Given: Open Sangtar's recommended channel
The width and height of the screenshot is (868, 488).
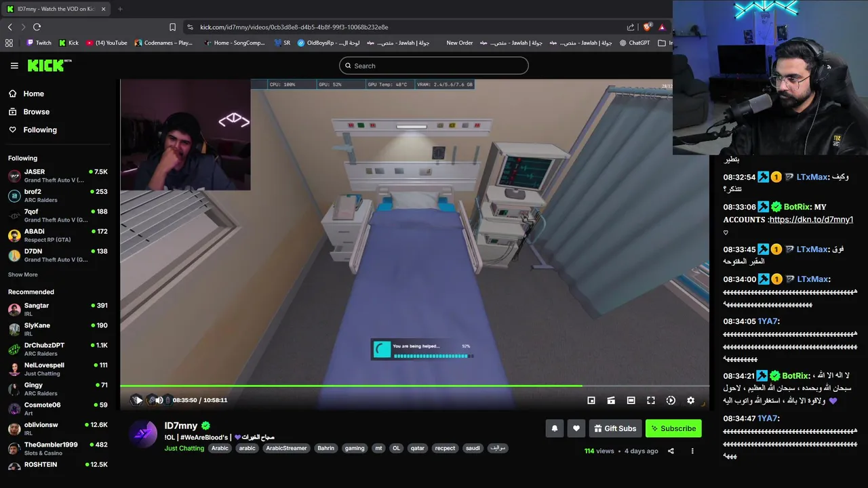Looking at the screenshot, I should (58, 310).
